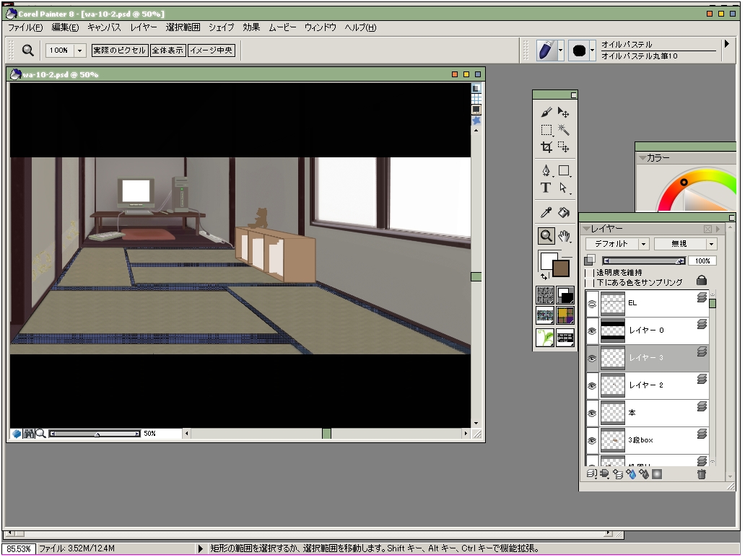
Task: Open brush selector bar flyout arrow
Action: 726,44
